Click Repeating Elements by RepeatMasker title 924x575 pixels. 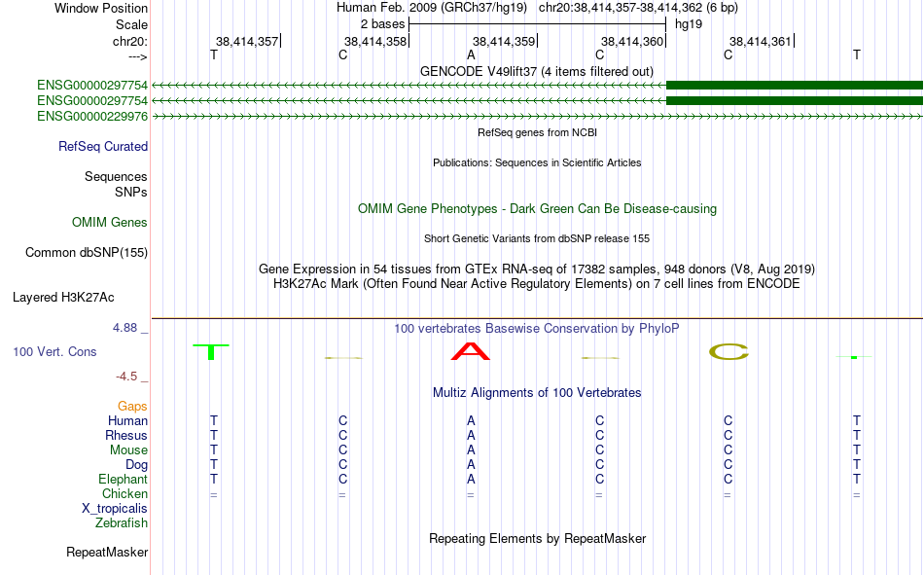pyautogui.click(x=538, y=538)
